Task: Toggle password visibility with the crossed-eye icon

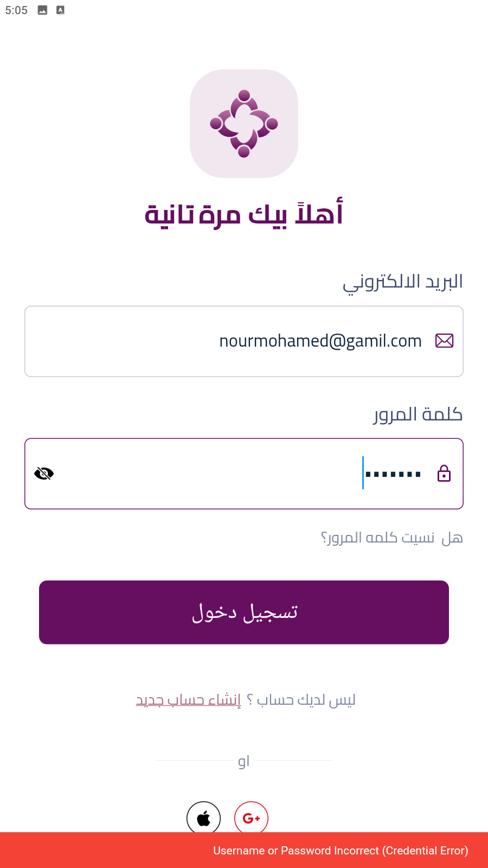Action: point(44,474)
